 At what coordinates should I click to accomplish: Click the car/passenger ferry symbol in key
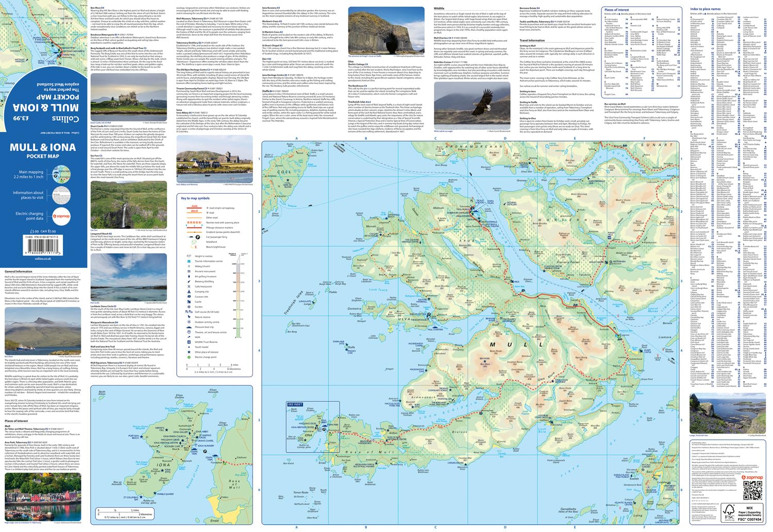pyautogui.click(x=197, y=237)
